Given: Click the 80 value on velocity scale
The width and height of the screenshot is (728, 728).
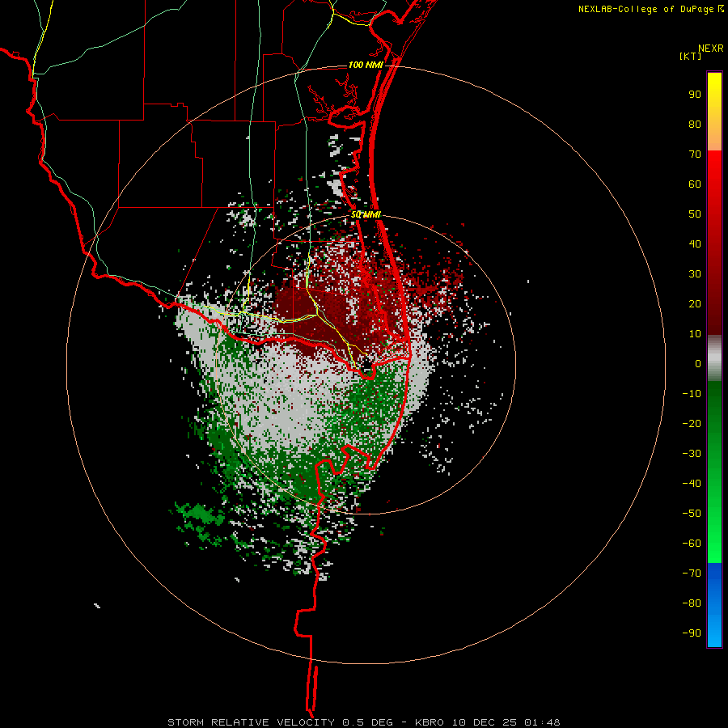Looking at the screenshot, I should click(695, 125).
